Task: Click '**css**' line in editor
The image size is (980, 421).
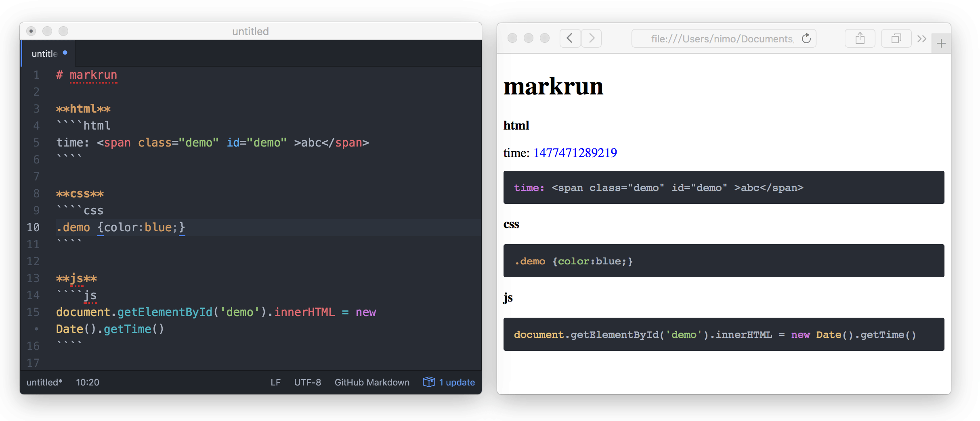Action: pyautogui.click(x=80, y=194)
